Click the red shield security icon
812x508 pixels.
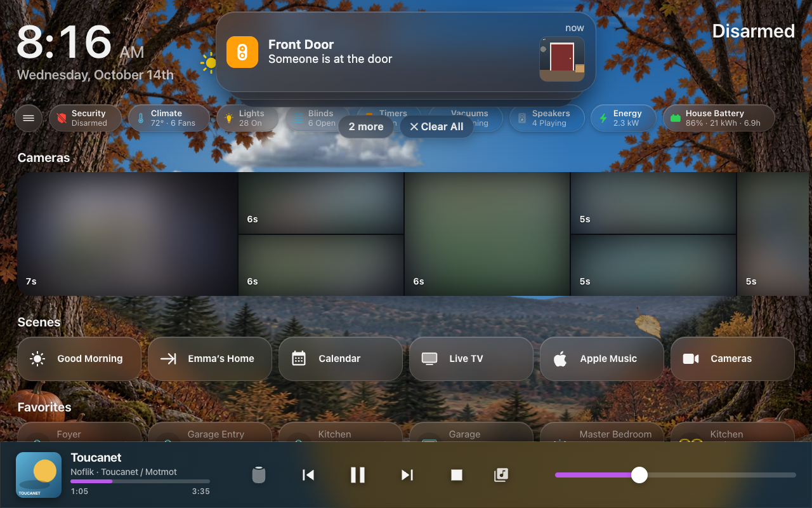(62, 118)
